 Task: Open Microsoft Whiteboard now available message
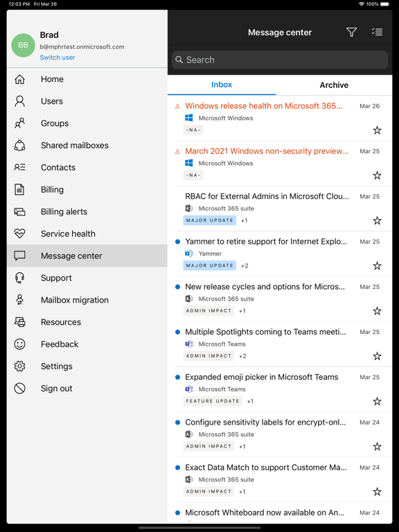[280, 513]
